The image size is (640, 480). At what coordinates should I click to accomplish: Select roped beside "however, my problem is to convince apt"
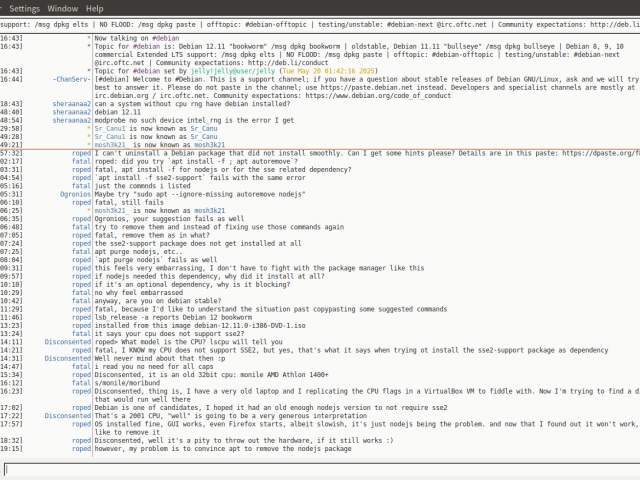click(x=81, y=449)
